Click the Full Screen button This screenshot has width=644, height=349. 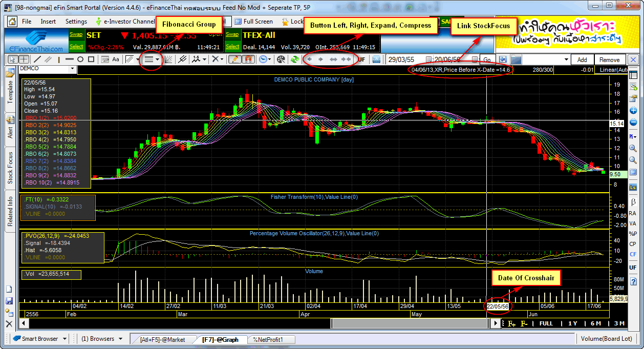[x=254, y=22]
